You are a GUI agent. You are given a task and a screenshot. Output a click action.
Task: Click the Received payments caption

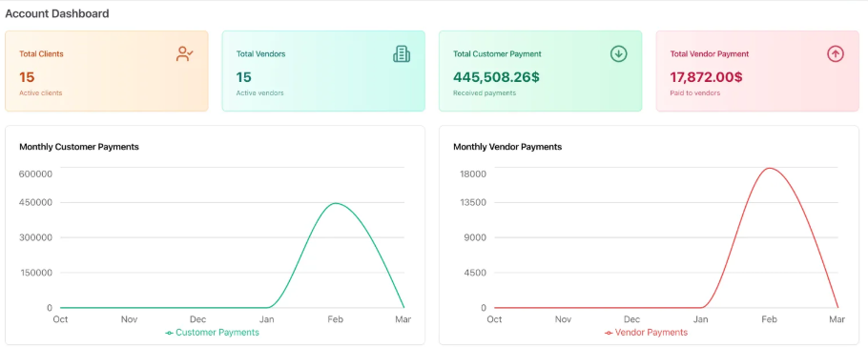click(485, 93)
